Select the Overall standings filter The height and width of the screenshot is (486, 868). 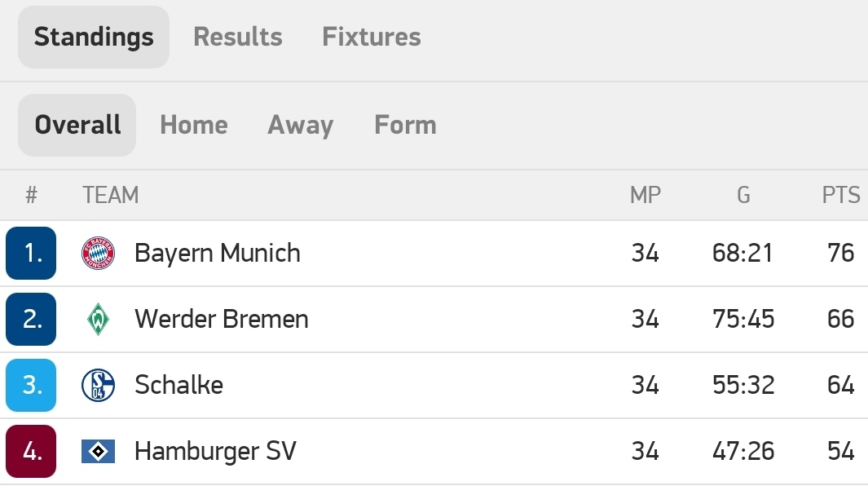click(x=77, y=125)
